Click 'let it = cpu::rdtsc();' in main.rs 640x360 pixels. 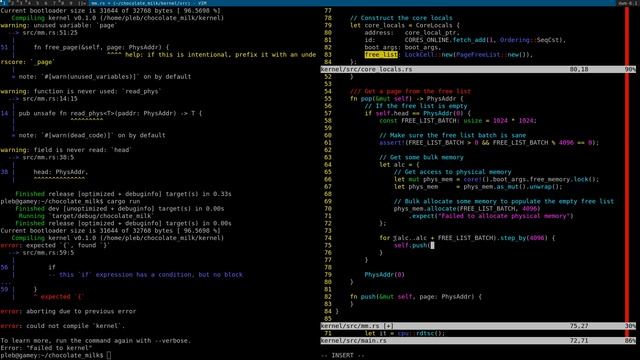405,333
